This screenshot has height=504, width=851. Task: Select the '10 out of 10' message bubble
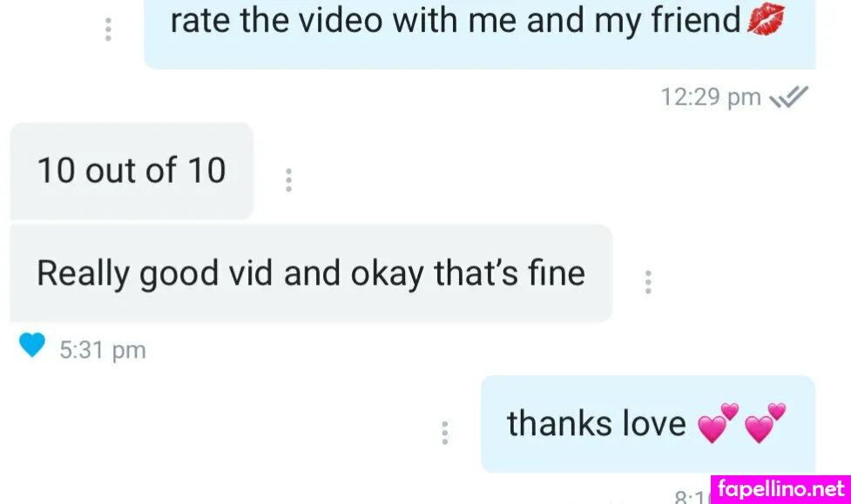tap(132, 171)
